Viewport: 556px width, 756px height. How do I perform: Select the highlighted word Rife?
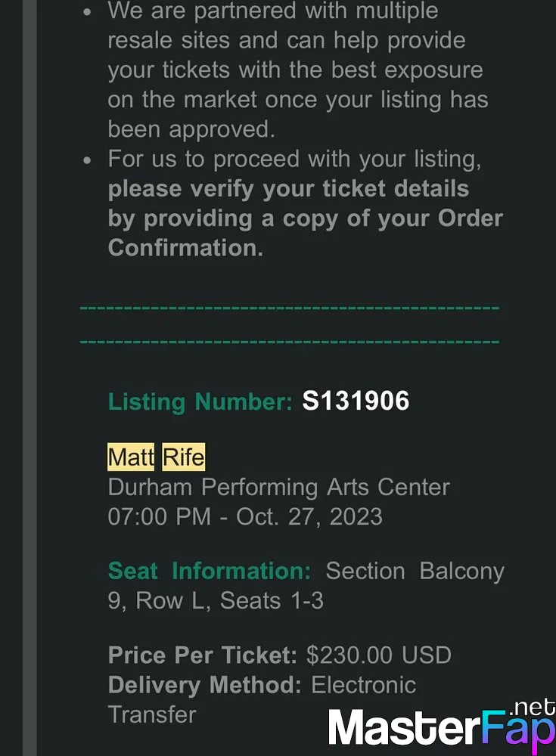click(183, 457)
